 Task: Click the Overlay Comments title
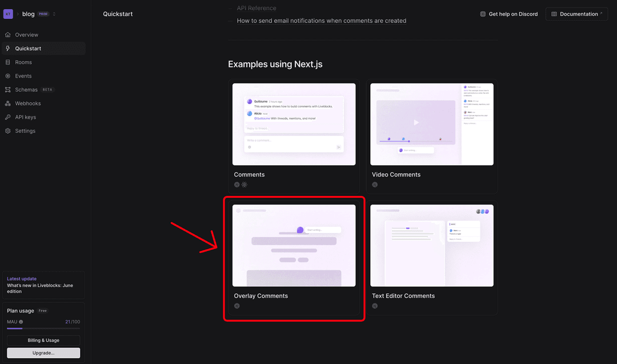coord(261,296)
